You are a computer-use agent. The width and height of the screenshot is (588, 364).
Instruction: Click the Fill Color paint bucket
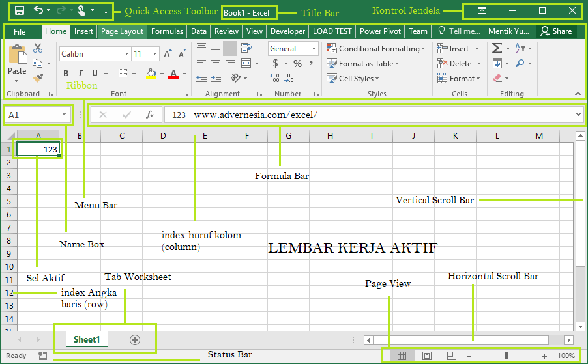point(151,74)
